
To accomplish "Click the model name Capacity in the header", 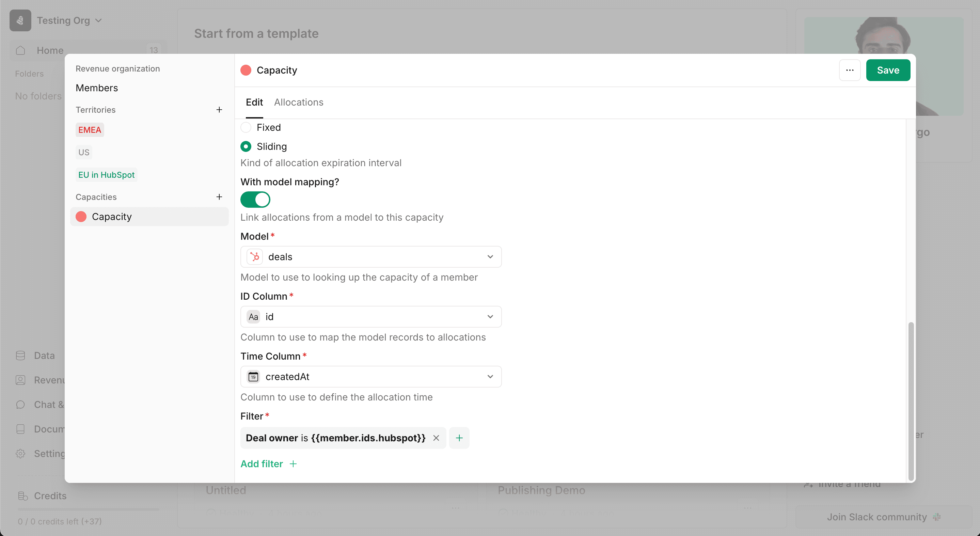I will [x=276, y=70].
